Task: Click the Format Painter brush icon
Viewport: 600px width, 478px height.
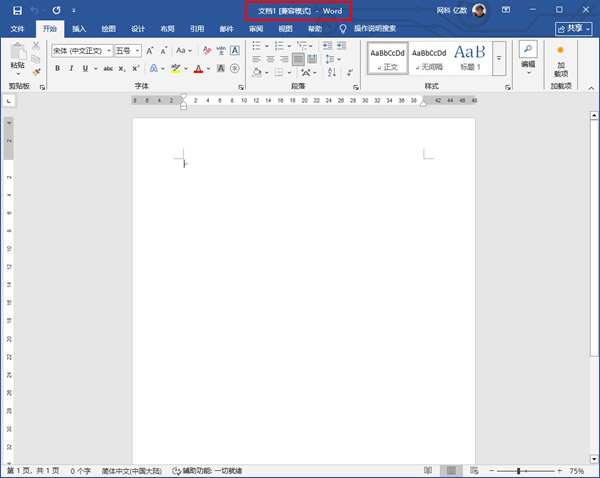Action: pyautogui.click(x=37, y=72)
